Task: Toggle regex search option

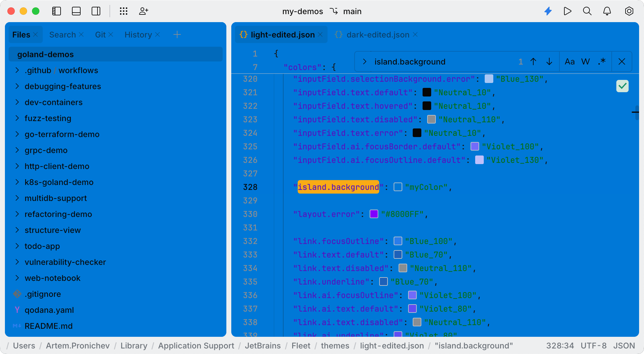Action: [x=602, y=62]
